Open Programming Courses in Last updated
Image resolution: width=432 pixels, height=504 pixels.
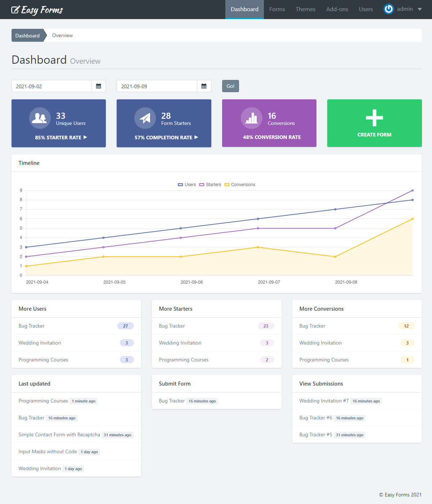point(43,401)
